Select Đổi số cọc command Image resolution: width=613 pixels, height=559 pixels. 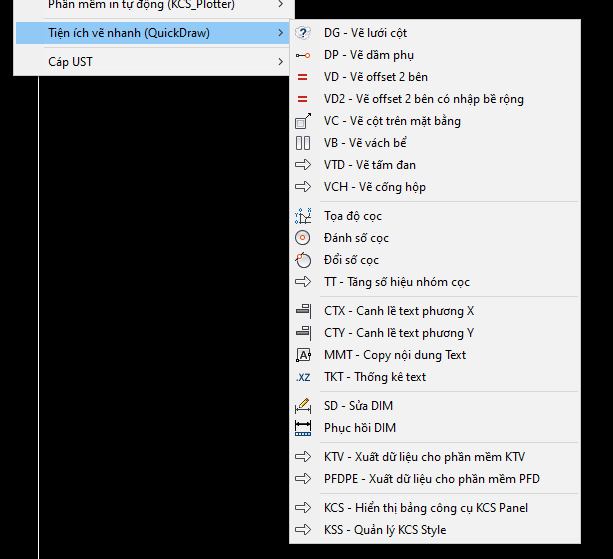435,260
